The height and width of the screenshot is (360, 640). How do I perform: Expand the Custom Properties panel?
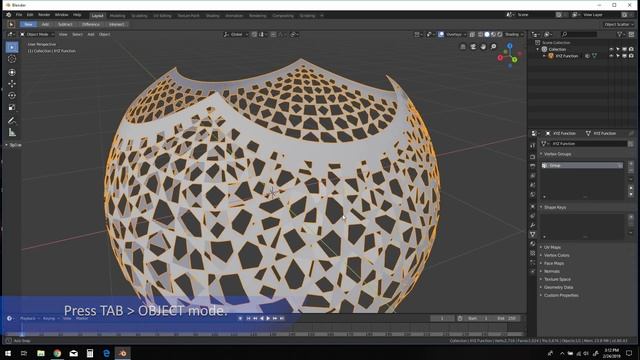coord(560,295)
